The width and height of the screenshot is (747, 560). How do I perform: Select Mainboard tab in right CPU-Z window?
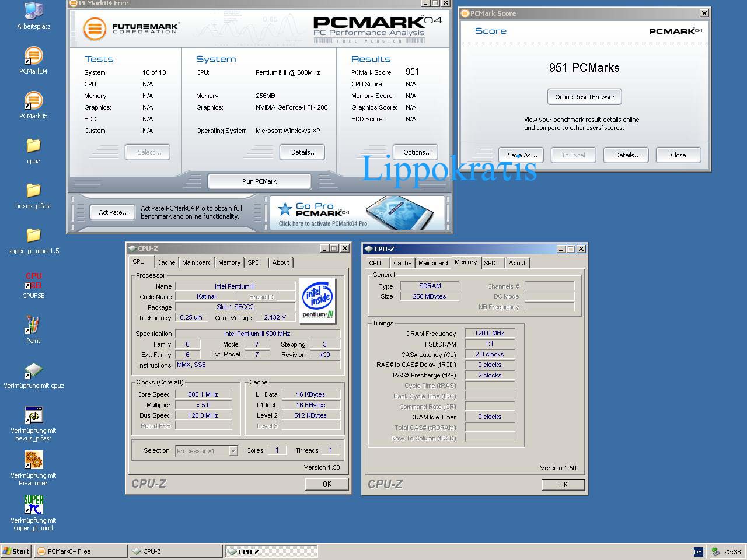pyautogui.click(x=433, y=263)
